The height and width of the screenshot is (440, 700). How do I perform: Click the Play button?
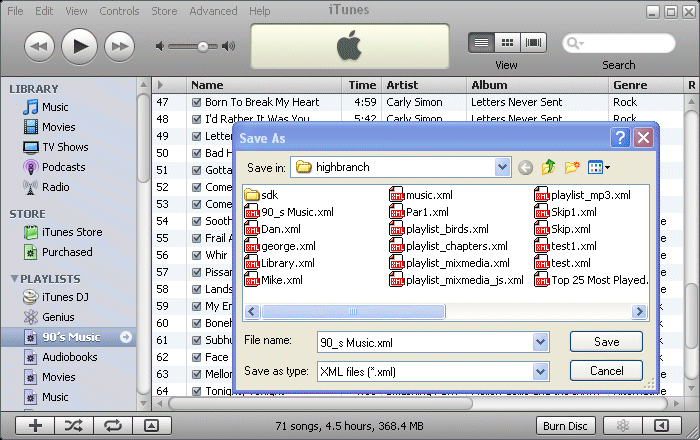[79, 46]
